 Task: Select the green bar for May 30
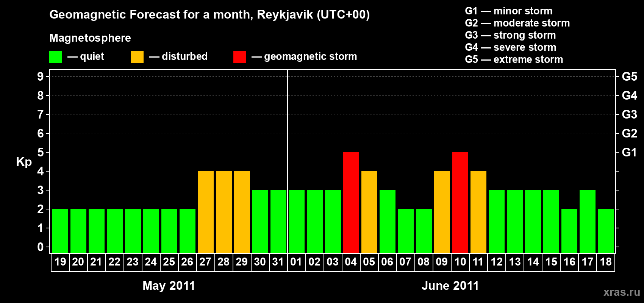260,221
